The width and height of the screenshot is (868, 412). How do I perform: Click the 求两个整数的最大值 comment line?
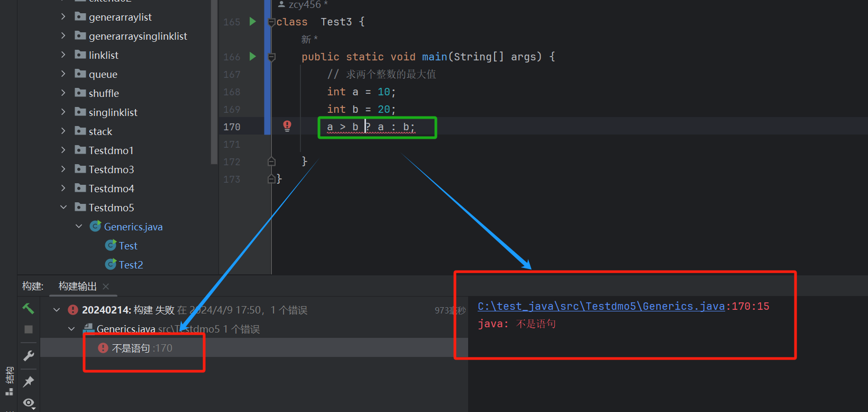tap(381, 74)
